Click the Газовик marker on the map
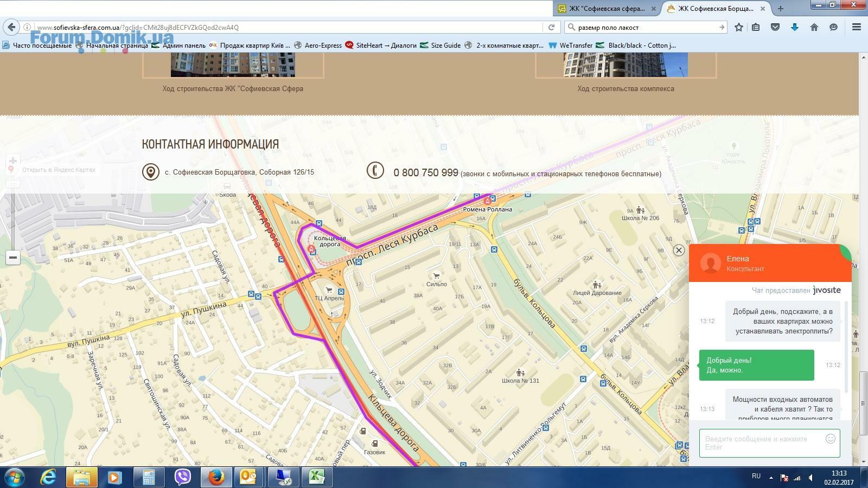868x488 pixels. 374,444
